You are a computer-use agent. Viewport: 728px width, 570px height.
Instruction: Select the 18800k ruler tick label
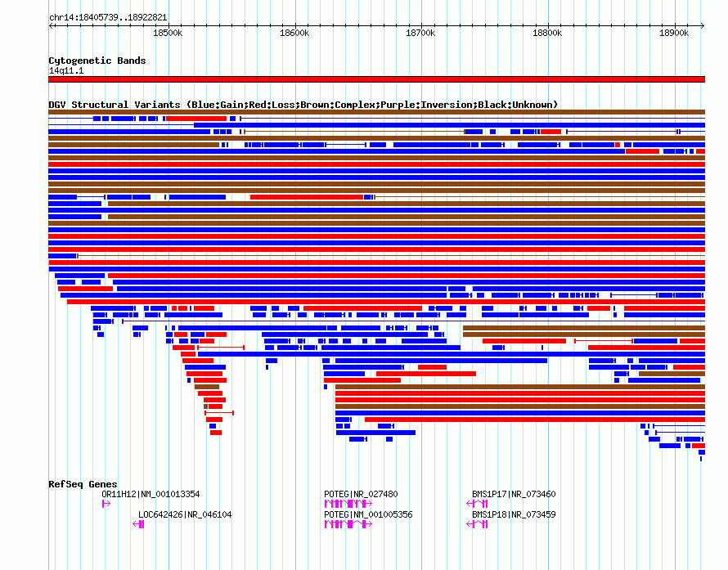(547, 33)
